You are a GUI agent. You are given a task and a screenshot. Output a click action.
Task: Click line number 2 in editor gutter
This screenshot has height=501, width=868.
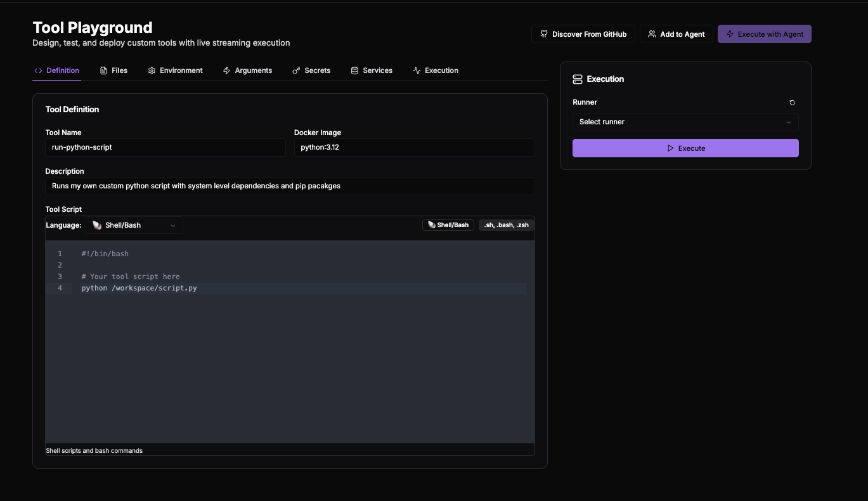60,265
